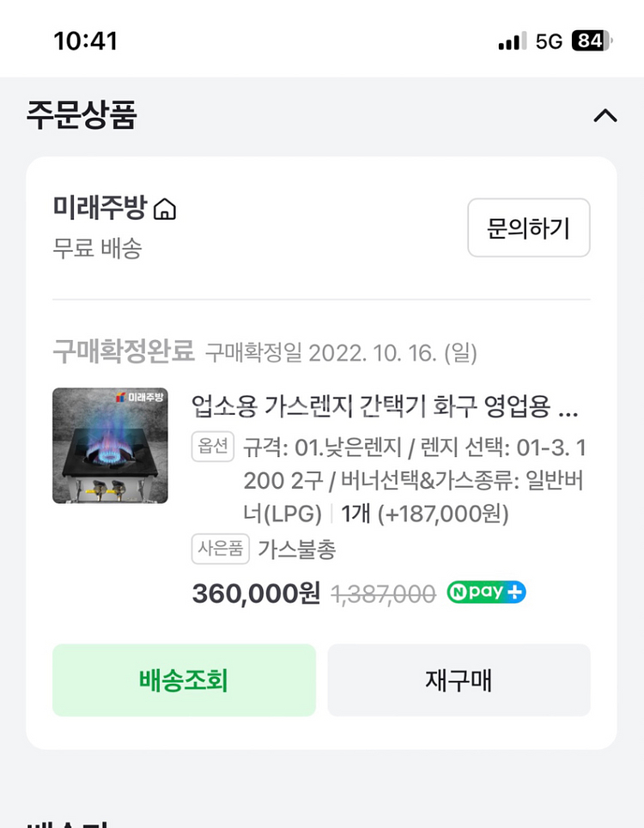This screenshot has width=644, height=828.
Task: Open the gas burner product thumbnail
Action: click(x=110, y=446)
